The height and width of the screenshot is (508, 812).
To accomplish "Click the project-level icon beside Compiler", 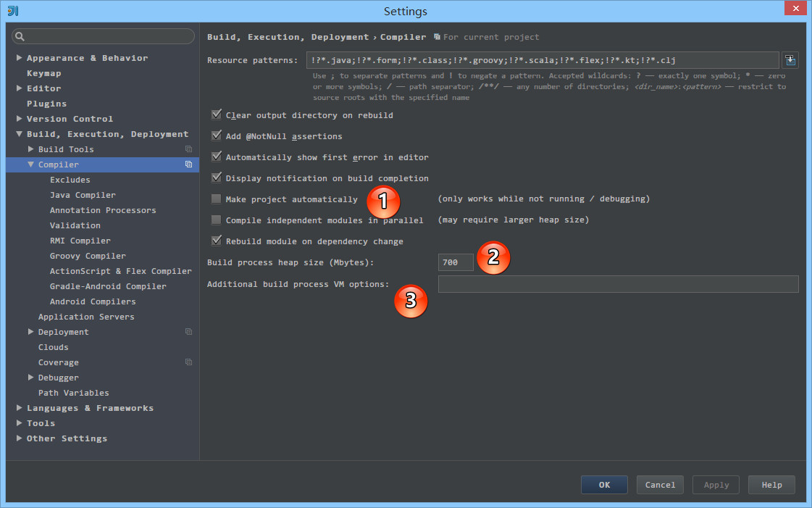I will 188,165.
